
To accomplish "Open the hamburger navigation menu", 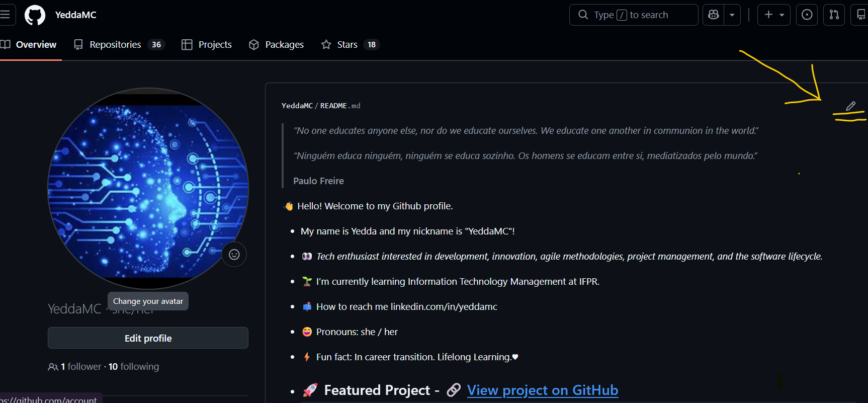I will coord(6,15).
